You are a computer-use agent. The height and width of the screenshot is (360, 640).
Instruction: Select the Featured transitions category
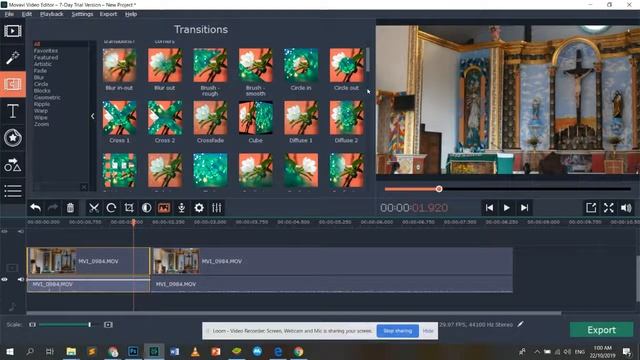click(46, 58)
